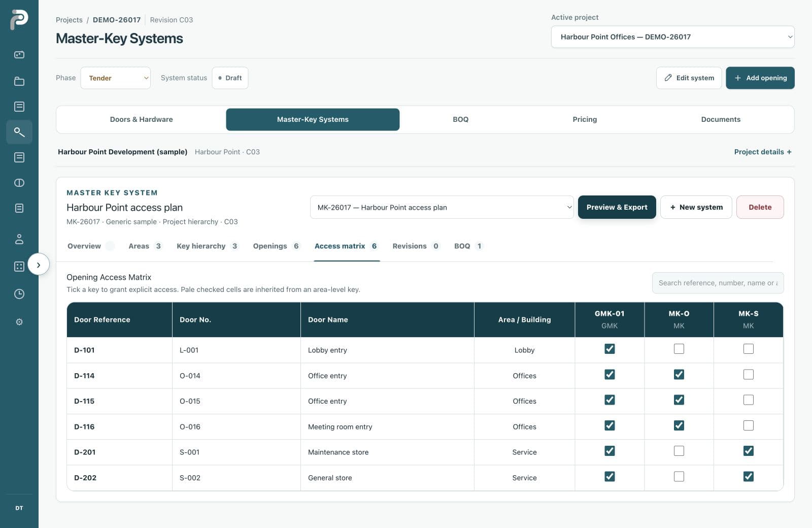Screen dimensions: 812x528
Task: Enable MK-O access for D-101 Lobby entry
Action: click(679, 349)
